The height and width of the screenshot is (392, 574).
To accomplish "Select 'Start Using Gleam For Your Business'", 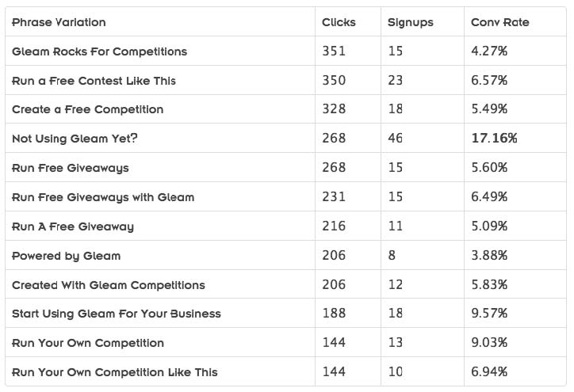I will [117, 314].
